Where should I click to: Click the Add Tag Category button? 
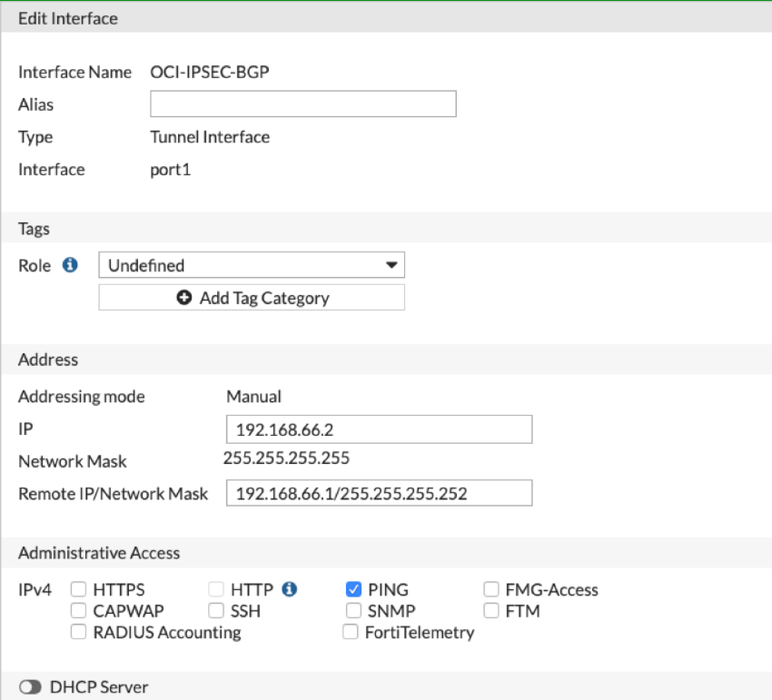coord(252,297)
